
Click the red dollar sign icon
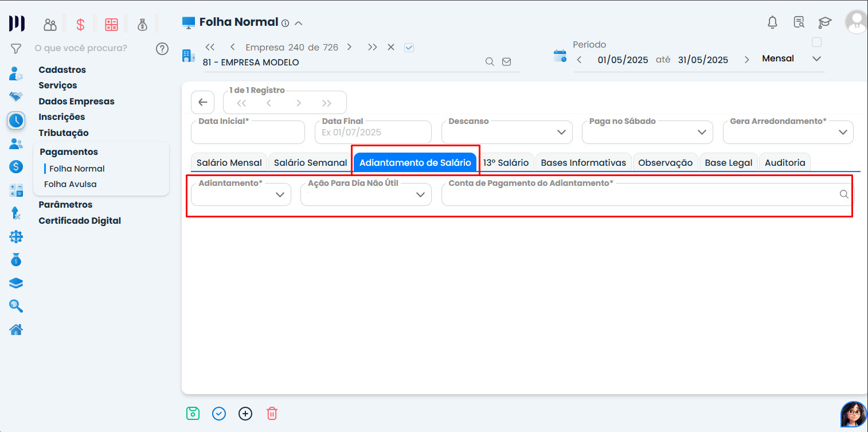click(x=81, y=25)
